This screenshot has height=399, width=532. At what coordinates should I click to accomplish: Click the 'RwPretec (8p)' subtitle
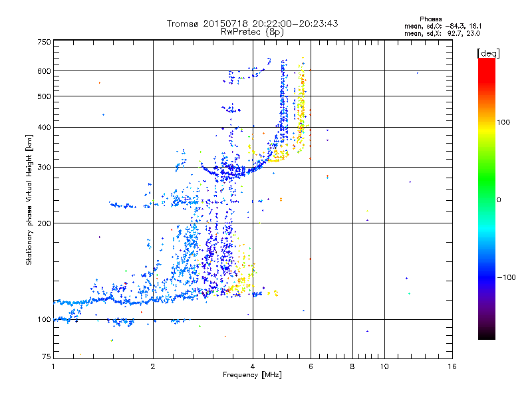tap(253, 32)
